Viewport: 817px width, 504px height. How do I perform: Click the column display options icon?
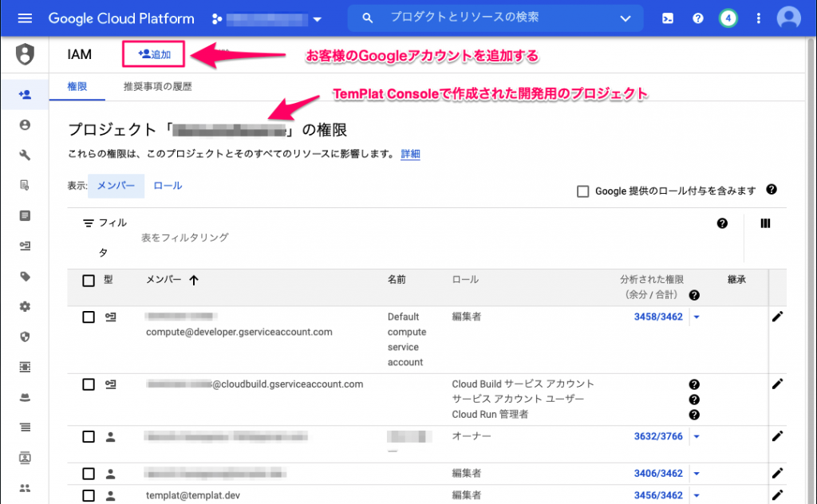(765, 223)
